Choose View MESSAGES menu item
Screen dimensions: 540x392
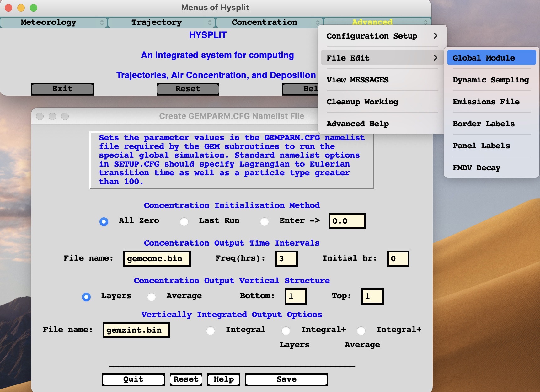pyautogui.click(x=382, y=80)
